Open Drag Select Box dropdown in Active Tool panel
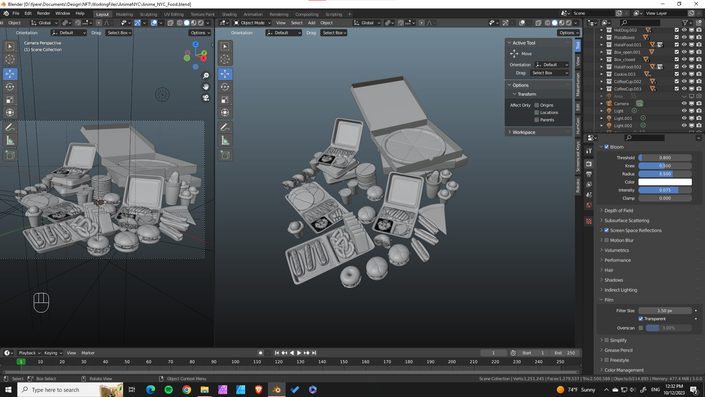The image size is (705, 397). pyautogui.click(x=549, y=73)
